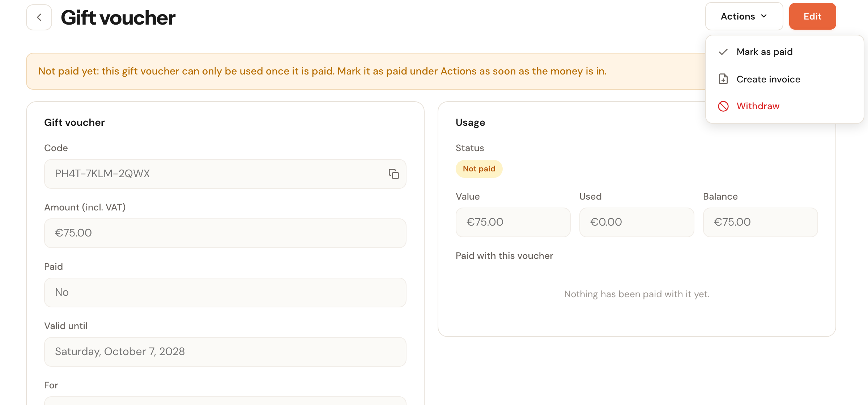Copy the voucher code with the copy icon

pyautogui.click(x=394, y=174)
